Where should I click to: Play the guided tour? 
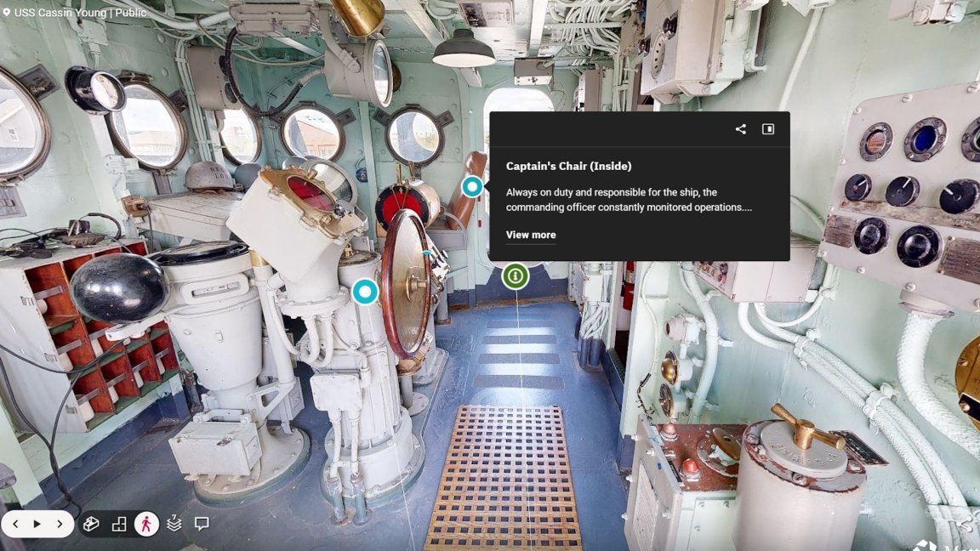click(37, 524)
